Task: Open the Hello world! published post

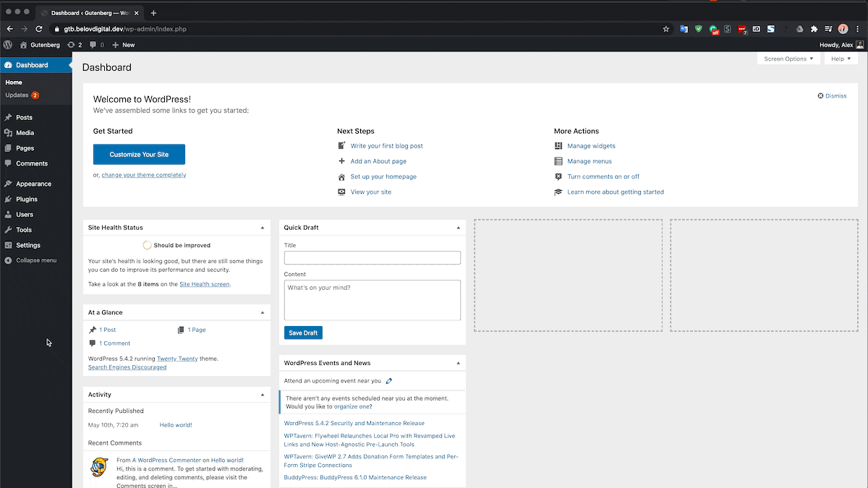Action: (x=176, y=425)
